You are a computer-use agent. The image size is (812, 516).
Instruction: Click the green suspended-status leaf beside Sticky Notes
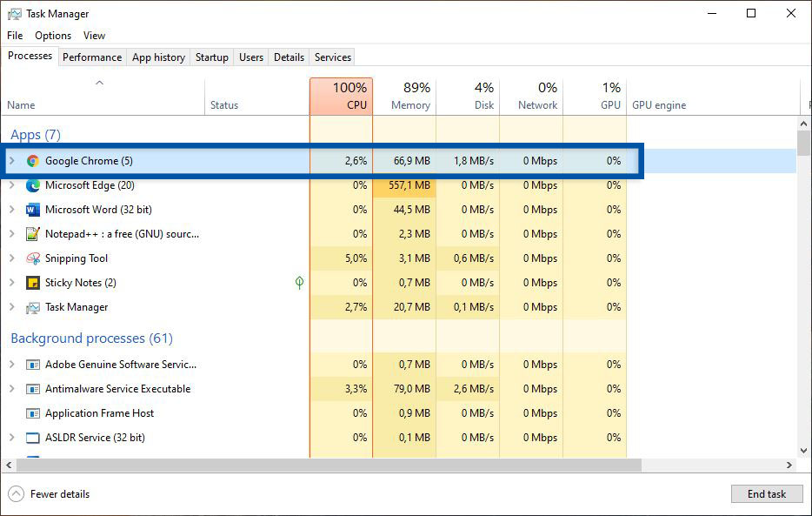(x=299, y=283)
